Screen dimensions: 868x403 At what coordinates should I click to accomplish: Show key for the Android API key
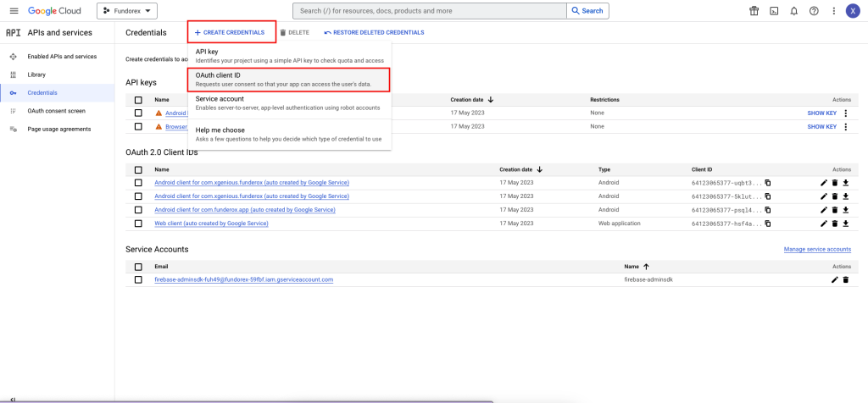click(x=821, y=113)
